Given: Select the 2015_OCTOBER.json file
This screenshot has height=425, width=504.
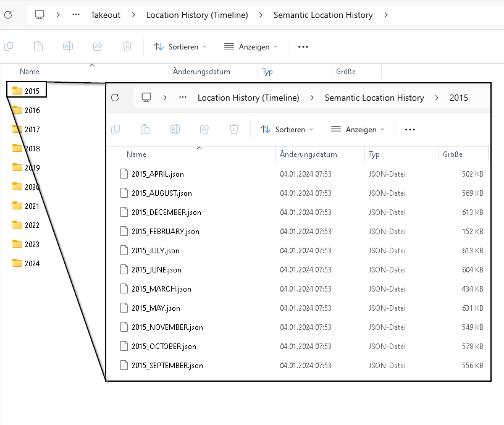Looking at the screenshot, I should coord(164,347).
